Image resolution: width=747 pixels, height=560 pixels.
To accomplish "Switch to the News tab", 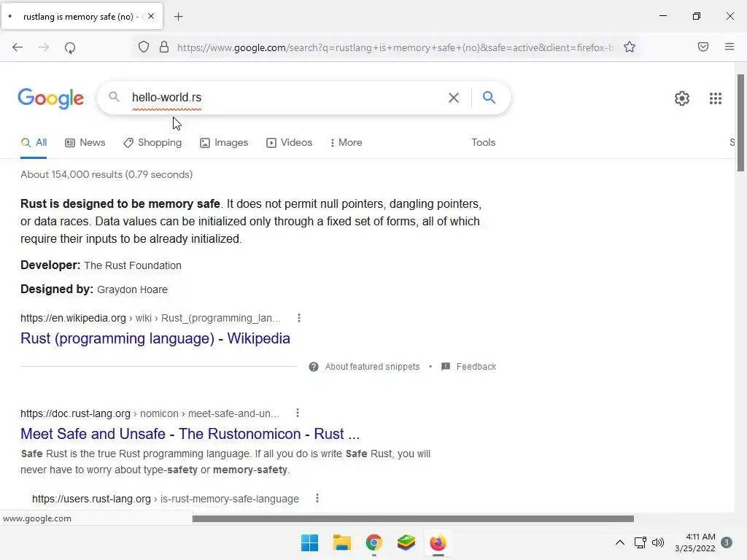I will (85, 142).
